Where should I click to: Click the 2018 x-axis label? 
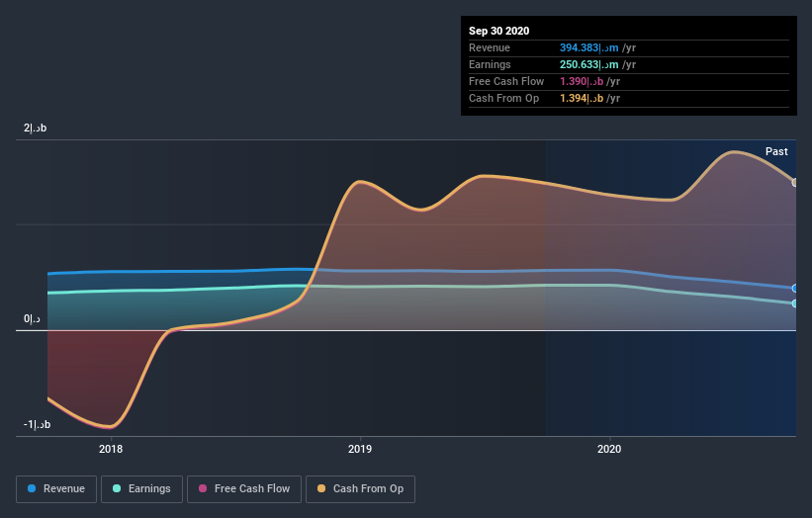coord(111,449)
